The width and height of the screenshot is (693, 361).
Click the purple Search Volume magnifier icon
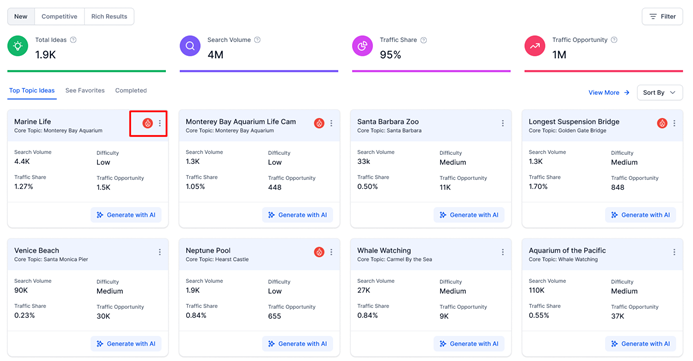click(x=190, y=46)
